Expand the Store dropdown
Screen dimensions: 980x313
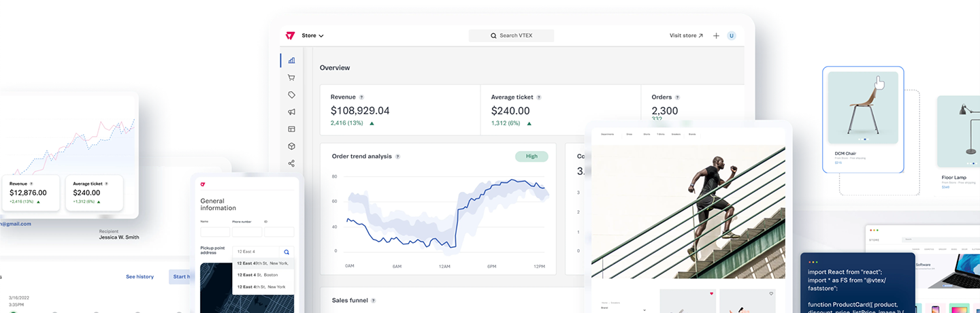tap(312, 35)
